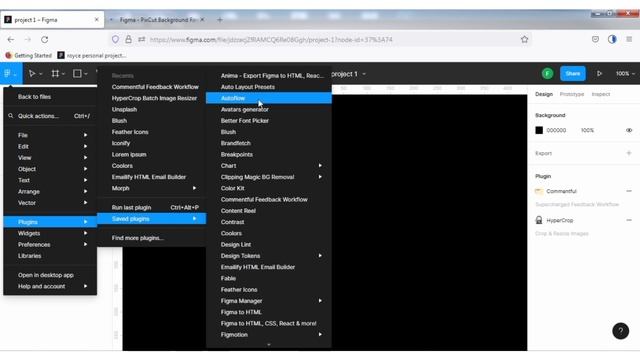Click the HyperCrop plugin icon
Image resolution: width=640 pixels, height=360 pixels.
(539, 220)
